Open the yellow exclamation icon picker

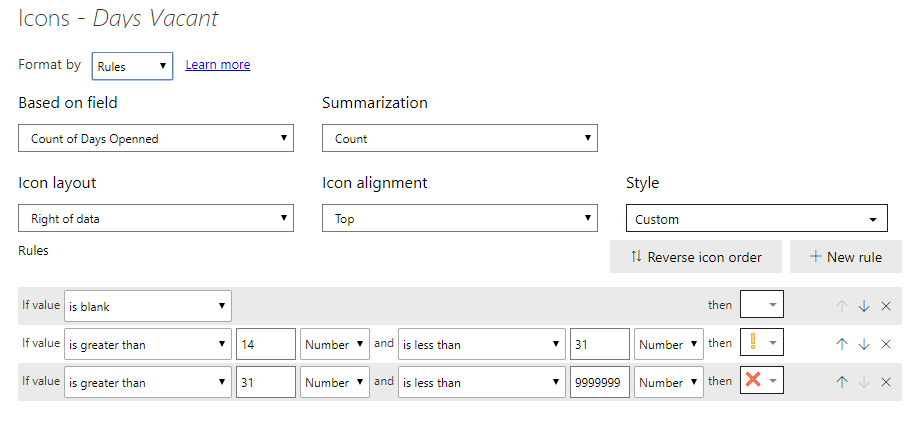pyautogui.click(x=761, y=342)
